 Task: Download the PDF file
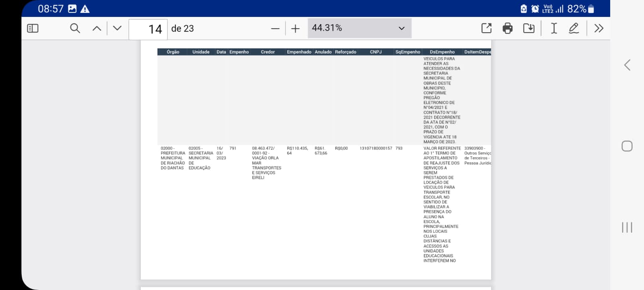[x=528, y=28]
